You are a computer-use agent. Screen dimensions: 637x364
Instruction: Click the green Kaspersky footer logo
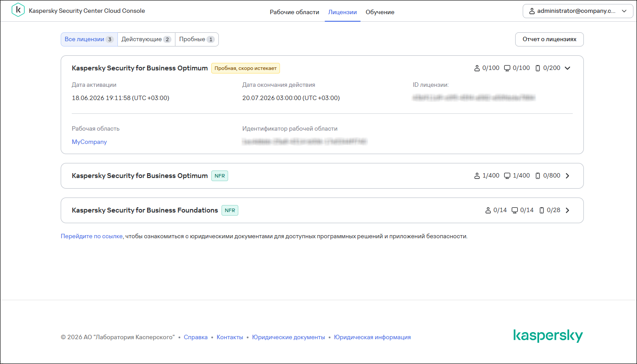coord(548,336)
